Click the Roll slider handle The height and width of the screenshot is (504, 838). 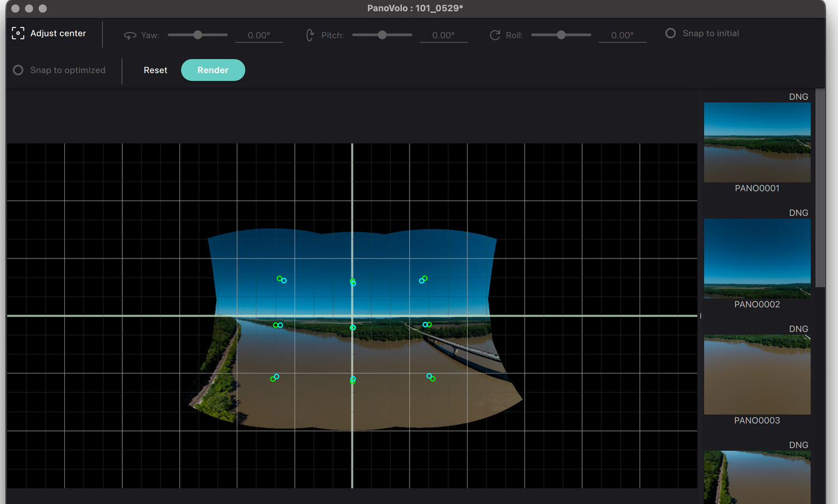(561, 35)
